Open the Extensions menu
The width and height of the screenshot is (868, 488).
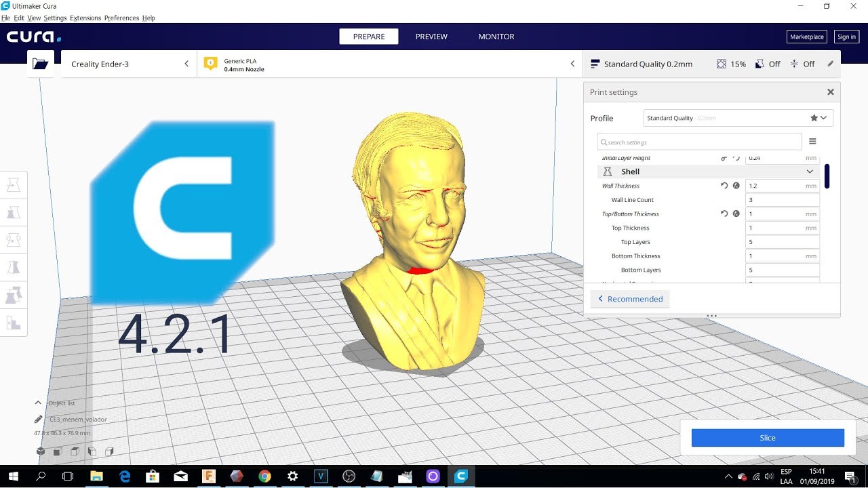click(x=85, y=18)
